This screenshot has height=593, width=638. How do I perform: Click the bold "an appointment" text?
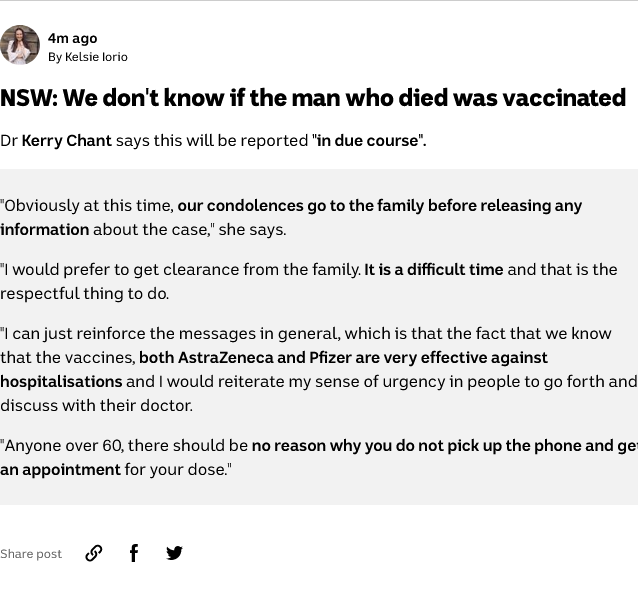[60, 470]
